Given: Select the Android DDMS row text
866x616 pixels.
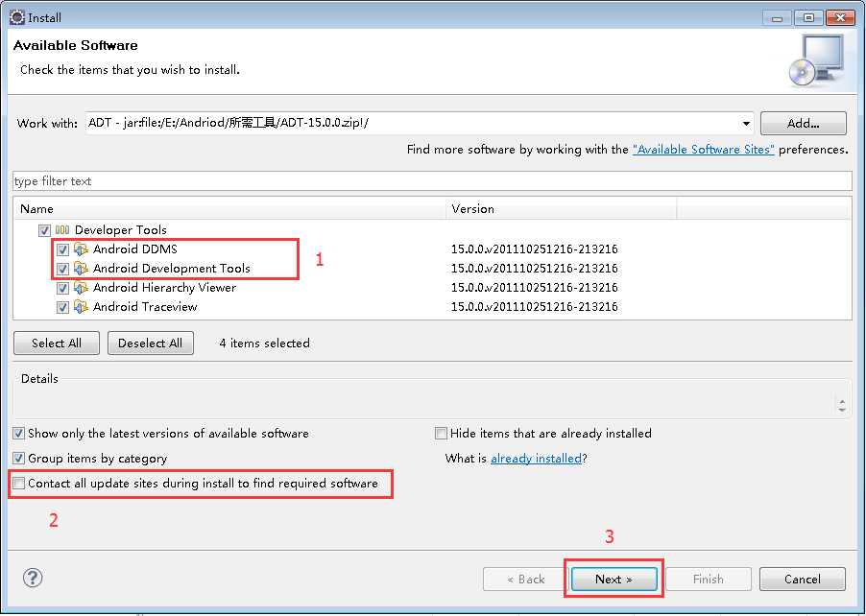Looking at the screenshot, I should coord(134,249).
